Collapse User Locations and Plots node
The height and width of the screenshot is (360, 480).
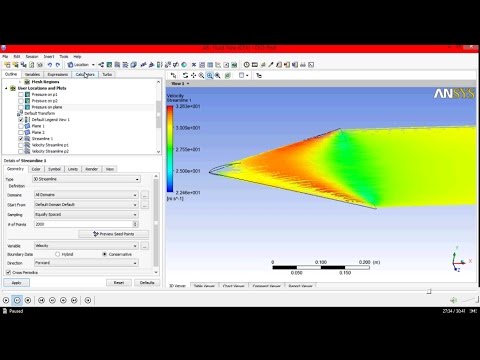6,88
